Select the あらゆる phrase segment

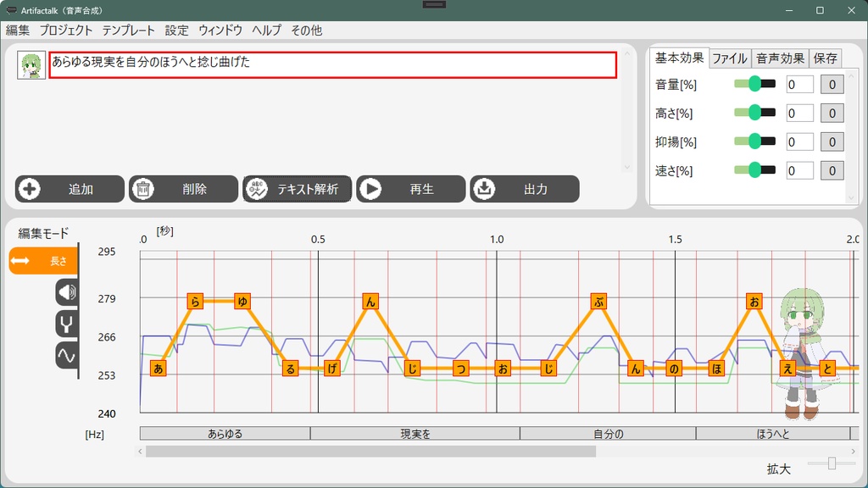click(225, 434)
